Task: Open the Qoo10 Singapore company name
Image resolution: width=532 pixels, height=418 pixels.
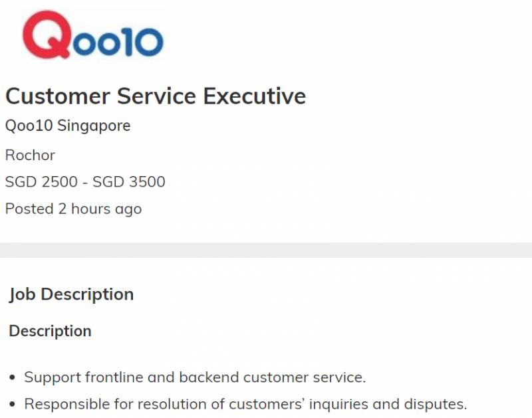Action: (68, 126)
